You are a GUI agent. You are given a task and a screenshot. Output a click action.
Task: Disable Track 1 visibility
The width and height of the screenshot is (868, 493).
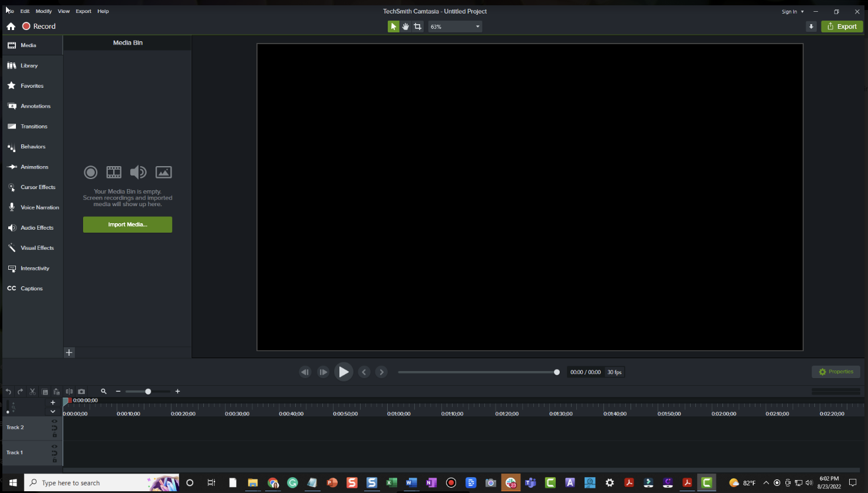[x=55, y=446]
